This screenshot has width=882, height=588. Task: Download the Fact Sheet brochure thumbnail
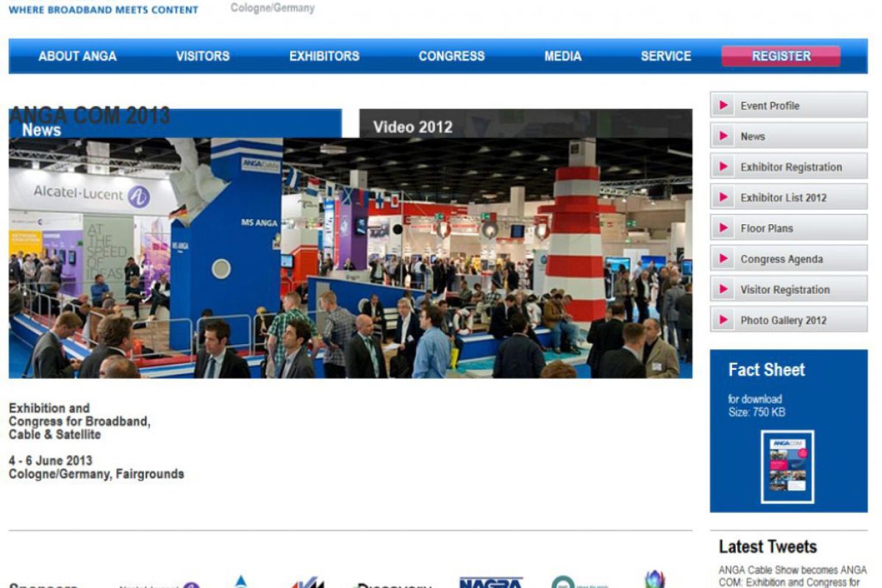tap(788, 467)
